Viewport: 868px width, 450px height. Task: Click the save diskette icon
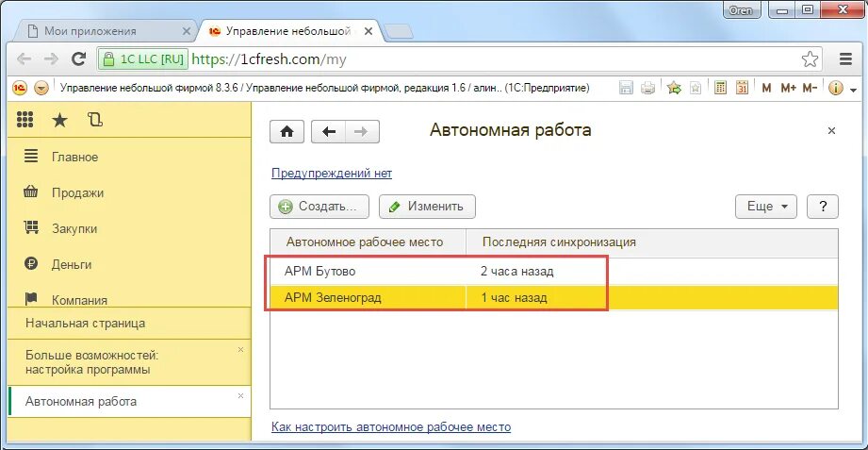pos(626,88)
